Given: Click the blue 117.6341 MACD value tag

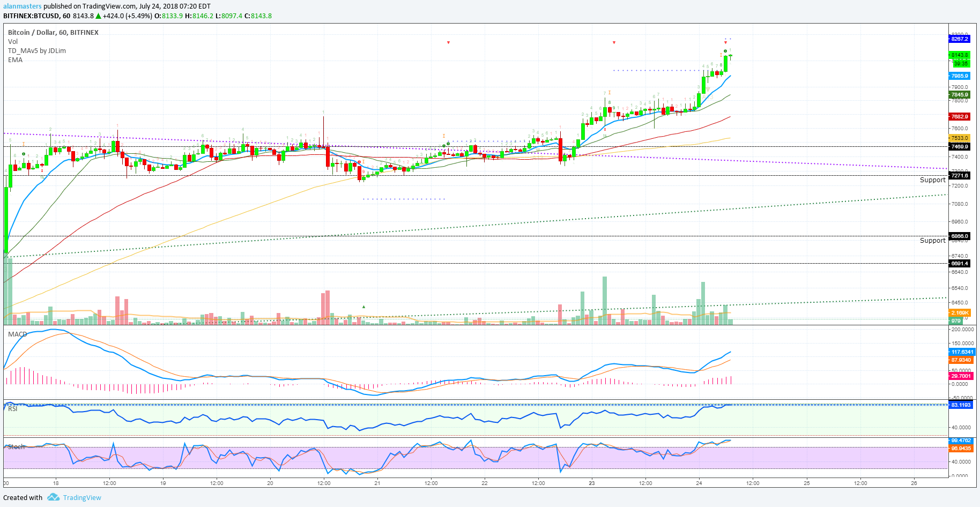Looking at the screenshot, I should point(962,352).
